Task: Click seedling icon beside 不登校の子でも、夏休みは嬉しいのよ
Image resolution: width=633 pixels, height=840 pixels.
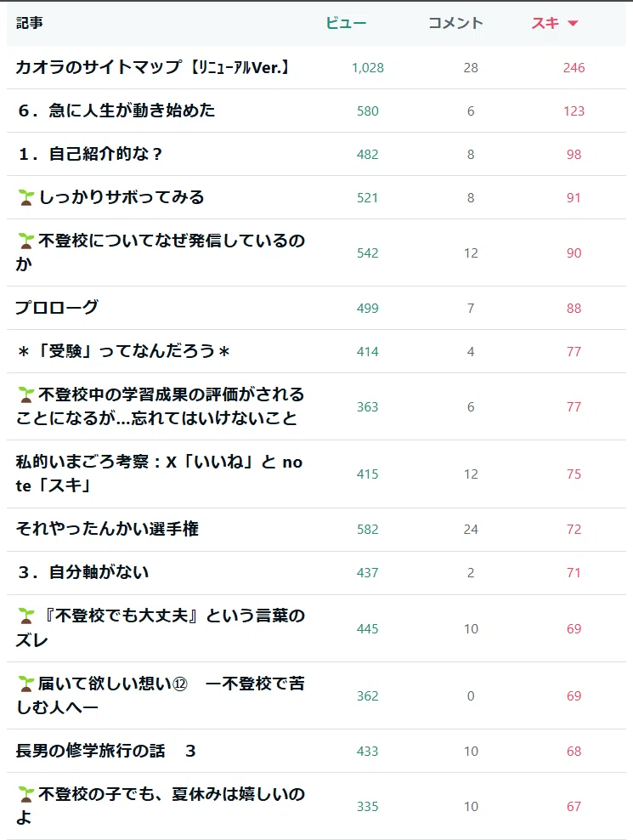Action: click(x=25, y=794)
